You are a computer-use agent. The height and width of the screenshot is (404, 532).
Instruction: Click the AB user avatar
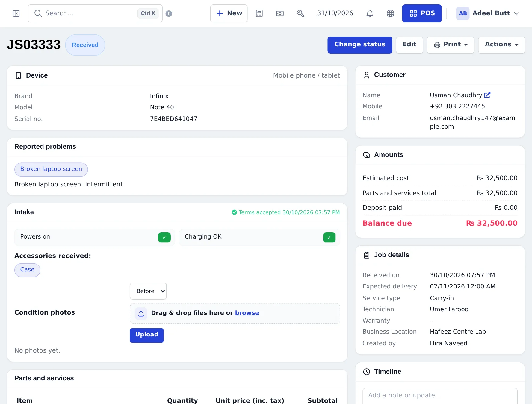coord(463,13)
